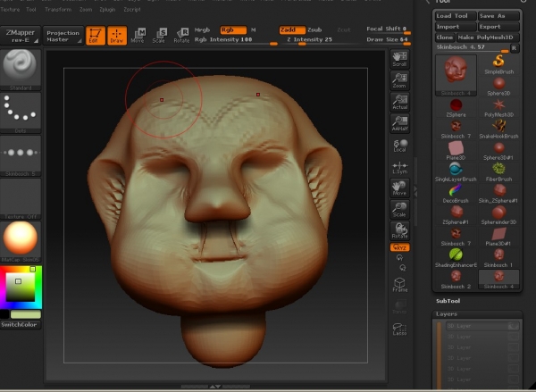Image resolution: width=536 pixels, height=392 pixels.
Task: Click the Frame mesh icon
Action: 399,284
